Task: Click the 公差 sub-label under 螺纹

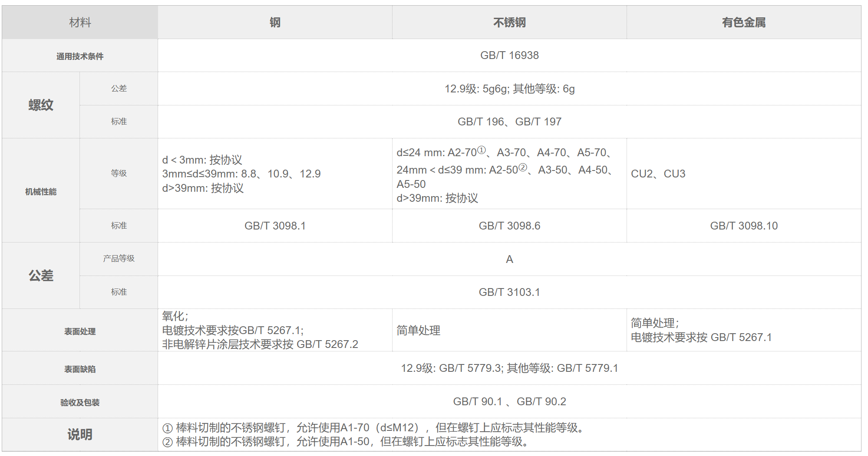Action: point(119,89)
